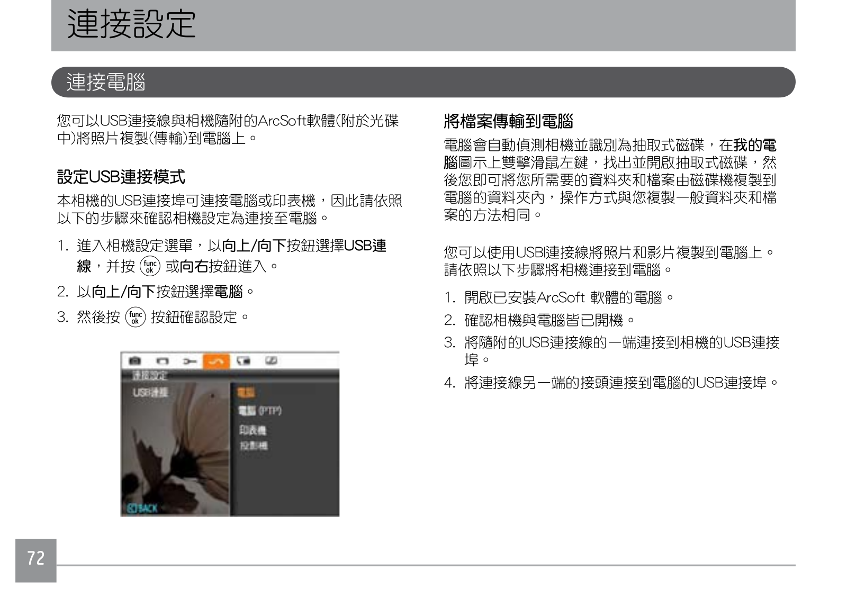Select the orange connection settings tab icon
The image size is (847, 616).
(216, 361)
